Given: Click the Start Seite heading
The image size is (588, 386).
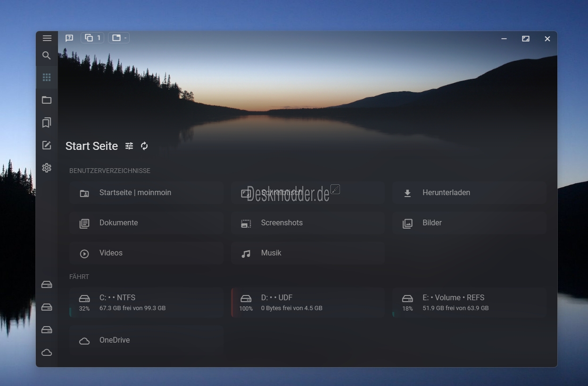Looking at the screenshot, I should pos(91,146).
